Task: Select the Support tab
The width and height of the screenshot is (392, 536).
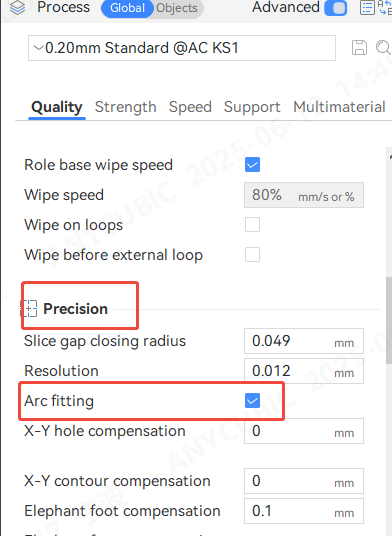Action: click(x=252, y=107)
